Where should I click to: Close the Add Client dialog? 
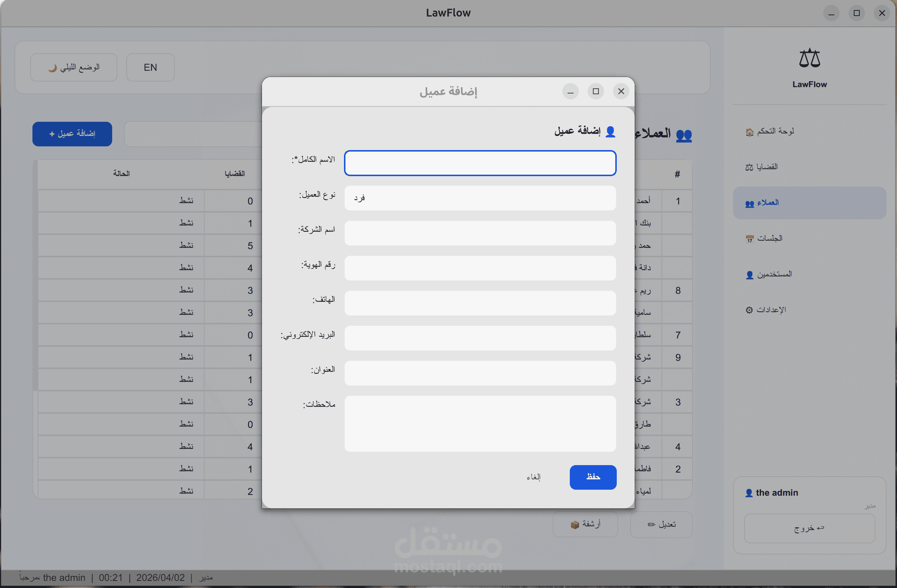621,92
